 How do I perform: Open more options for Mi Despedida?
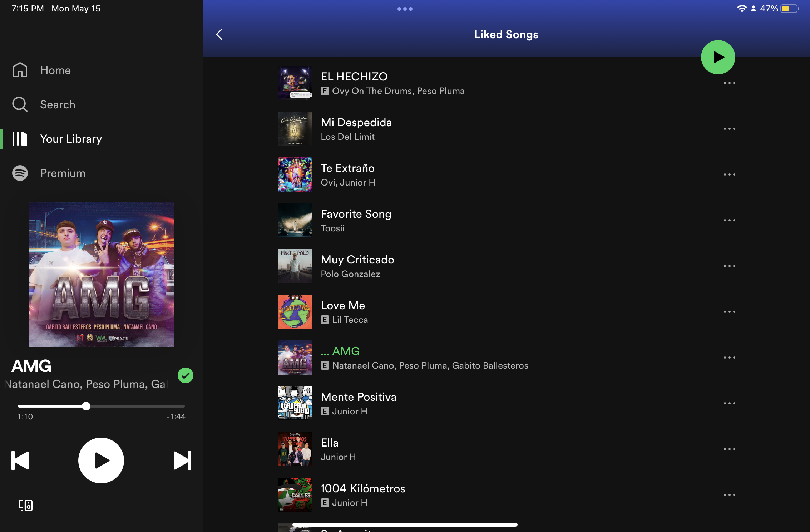[729, 129]
